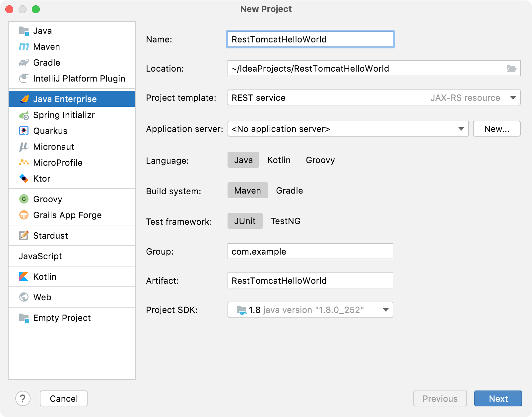
Task: Switch build system to Gradle
Action: pyautogui.click(x=289, y=191)
